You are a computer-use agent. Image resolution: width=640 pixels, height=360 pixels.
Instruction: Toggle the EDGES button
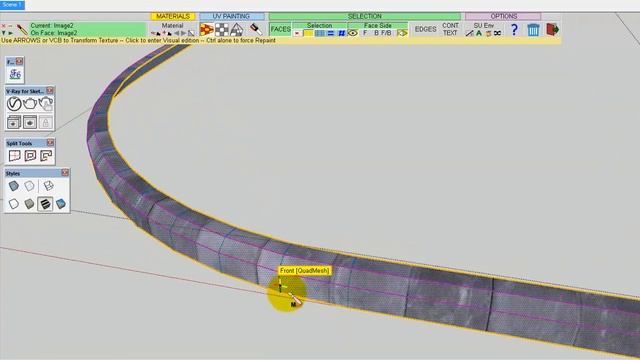tap(425, 29)
